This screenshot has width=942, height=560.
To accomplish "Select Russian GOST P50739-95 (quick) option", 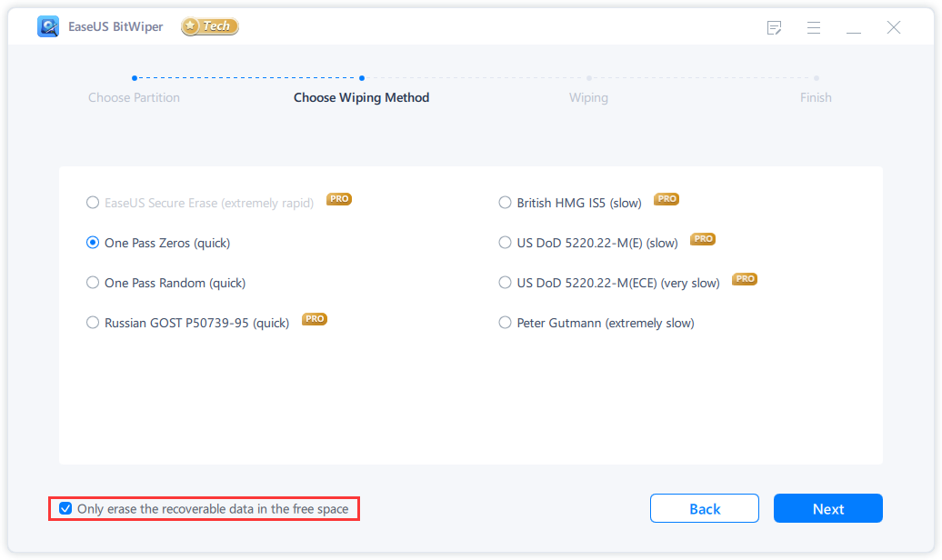I will (93, 323).
